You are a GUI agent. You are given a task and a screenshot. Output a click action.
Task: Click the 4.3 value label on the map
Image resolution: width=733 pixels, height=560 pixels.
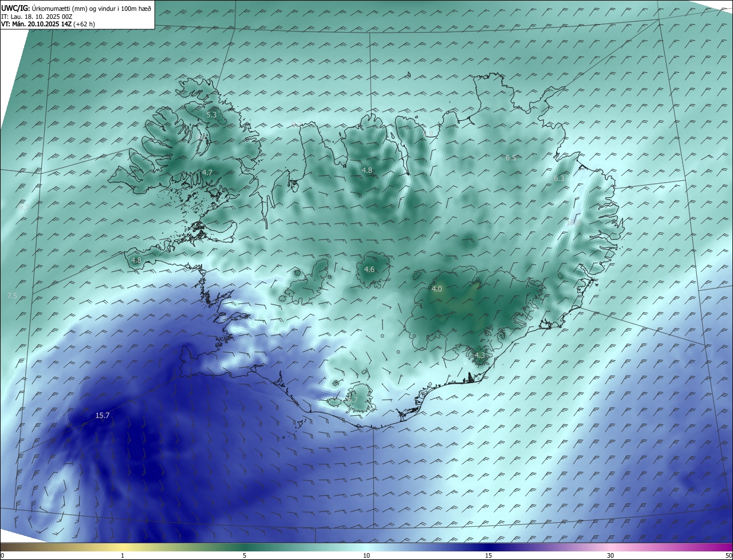tap(479, 356)
